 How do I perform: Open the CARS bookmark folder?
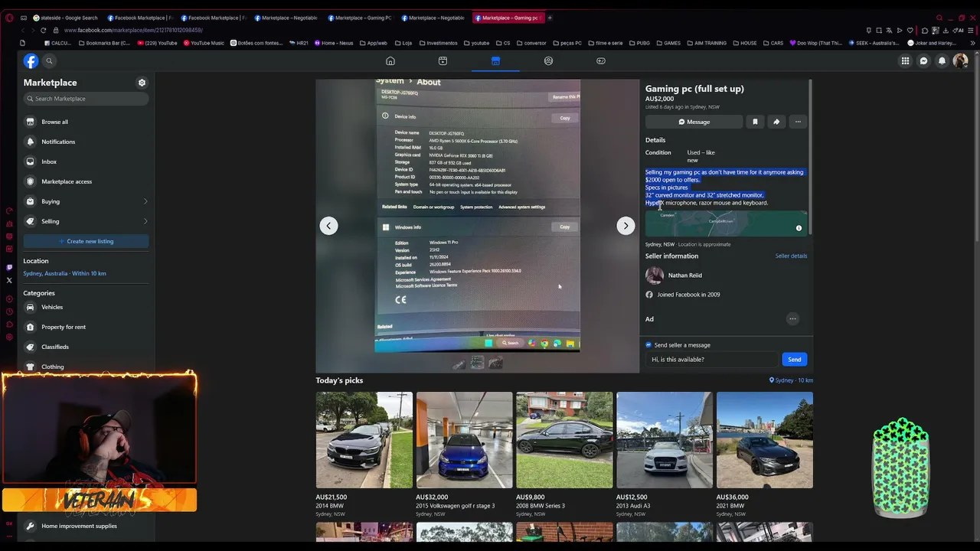[773, 43]
